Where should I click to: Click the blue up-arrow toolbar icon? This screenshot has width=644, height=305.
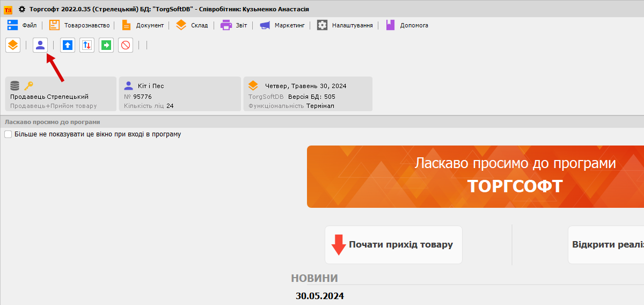[67, 45]
